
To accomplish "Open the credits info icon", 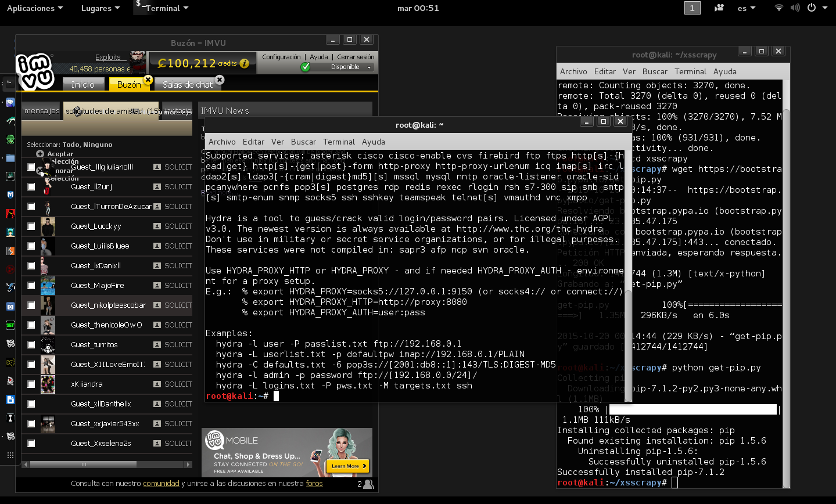I will [245, 63].
